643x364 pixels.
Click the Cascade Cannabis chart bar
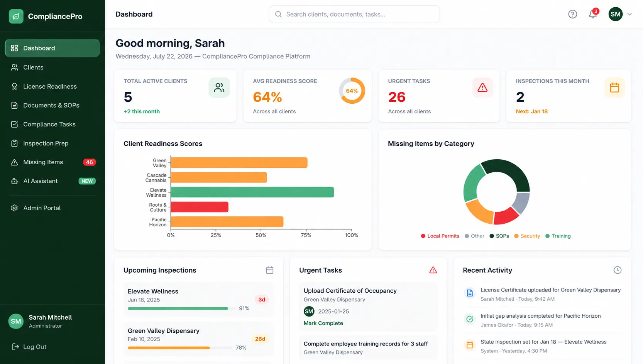click(x=219, y=177)
